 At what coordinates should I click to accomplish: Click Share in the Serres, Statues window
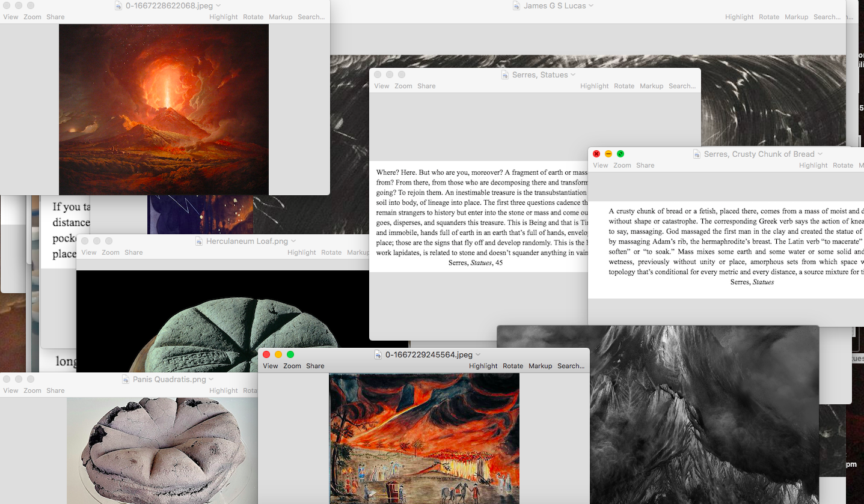click(x=426, y=86)
